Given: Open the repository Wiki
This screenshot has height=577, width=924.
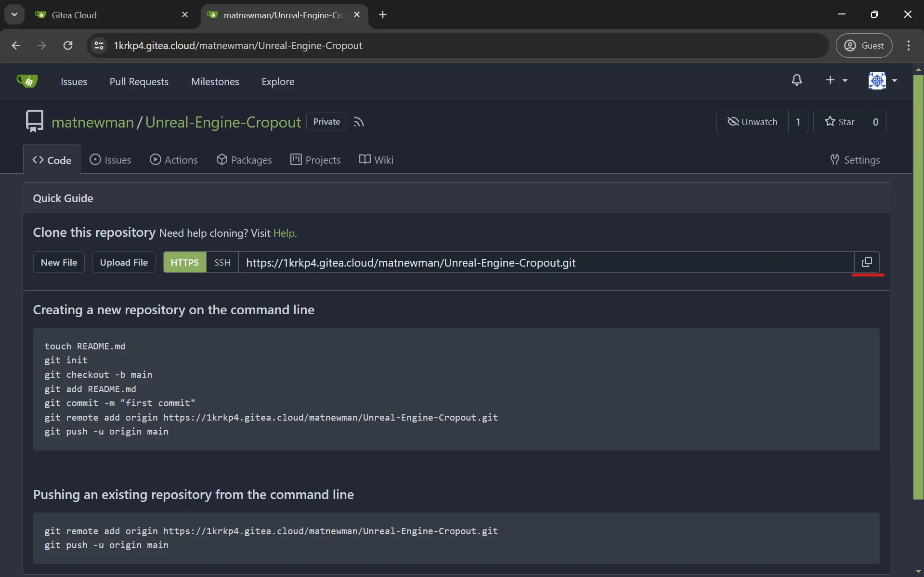Looking at the screenshot, I should [377, 160].
